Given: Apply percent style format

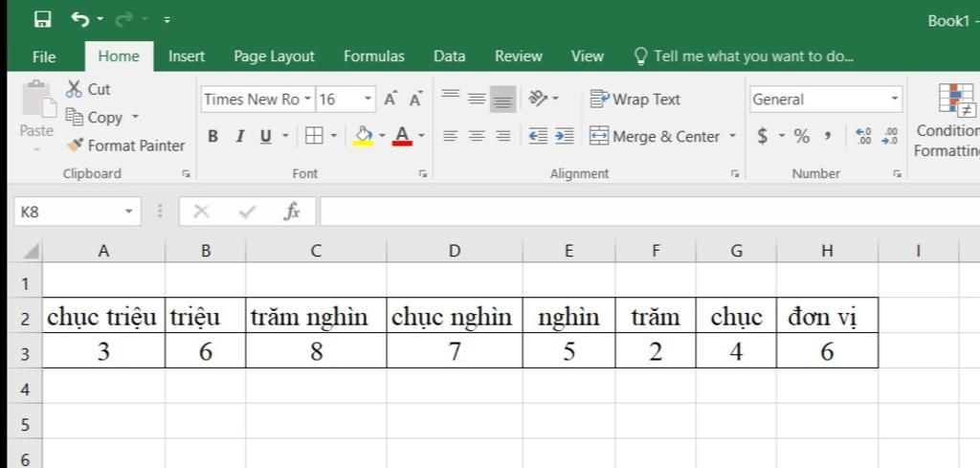Looking at the screenshot, I should coord(801,137).
